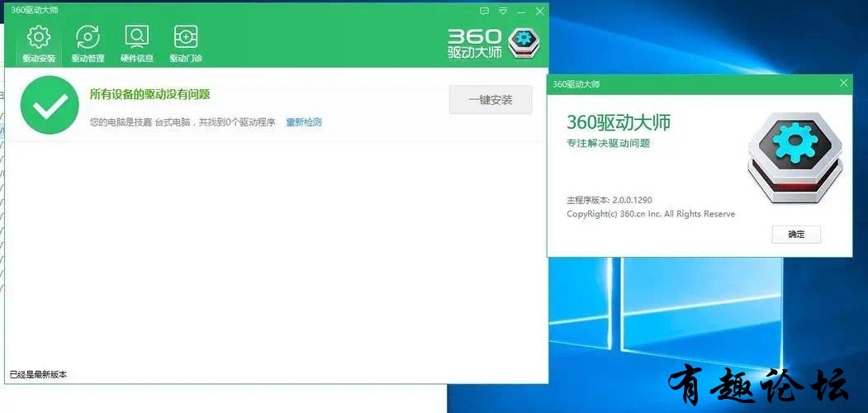Click the 重新检测 link
The height and width of the screenshot is (413, 868).
tap(303, 122)
